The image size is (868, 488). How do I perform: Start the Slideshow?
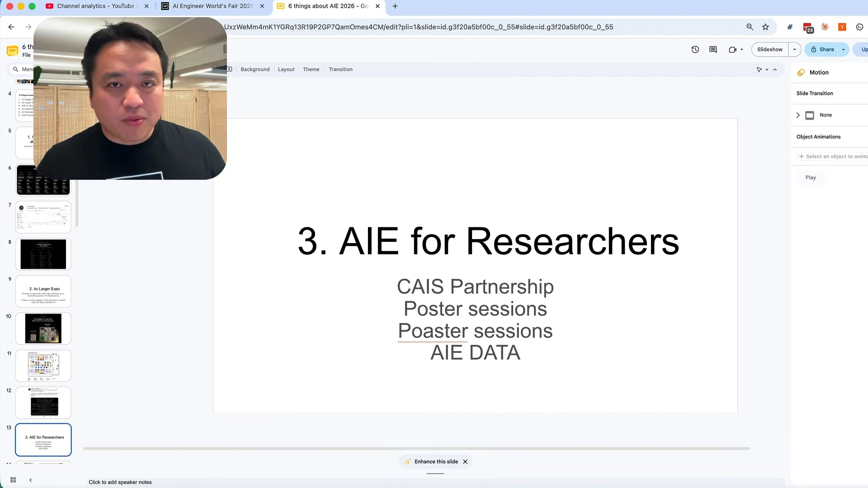769,50
